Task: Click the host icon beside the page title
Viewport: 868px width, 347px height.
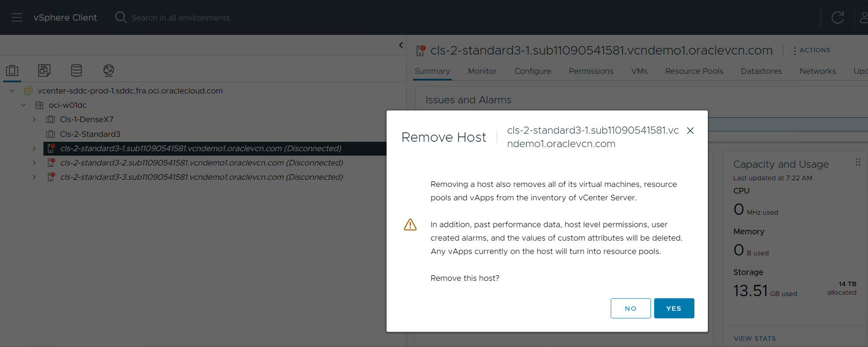Action: pyautogui.click(x=421, y=51)
